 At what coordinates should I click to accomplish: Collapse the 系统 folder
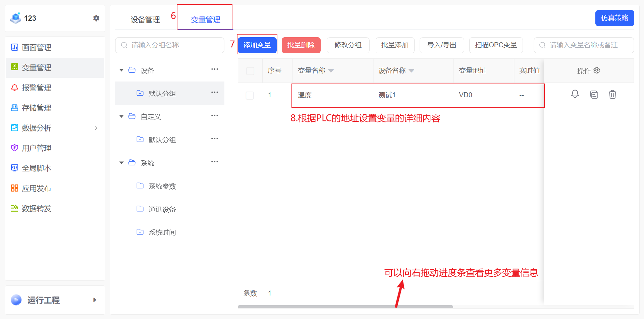point(121,162)
